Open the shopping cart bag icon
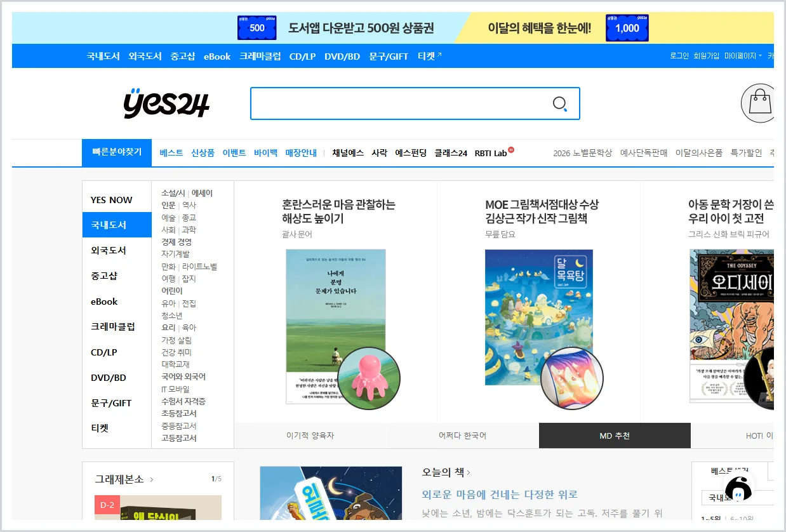The width and height of the screenshot is (786, 532). point(759,103)
